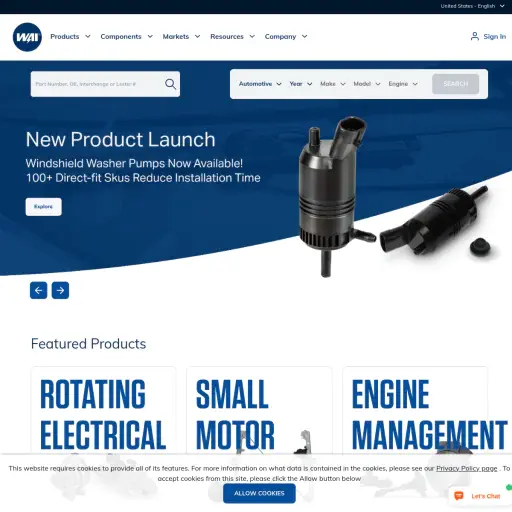Image resolution: width=512 pixels, height=512 pixels.
Task: Open the Resources menu
Action: [x=233, y=36]
